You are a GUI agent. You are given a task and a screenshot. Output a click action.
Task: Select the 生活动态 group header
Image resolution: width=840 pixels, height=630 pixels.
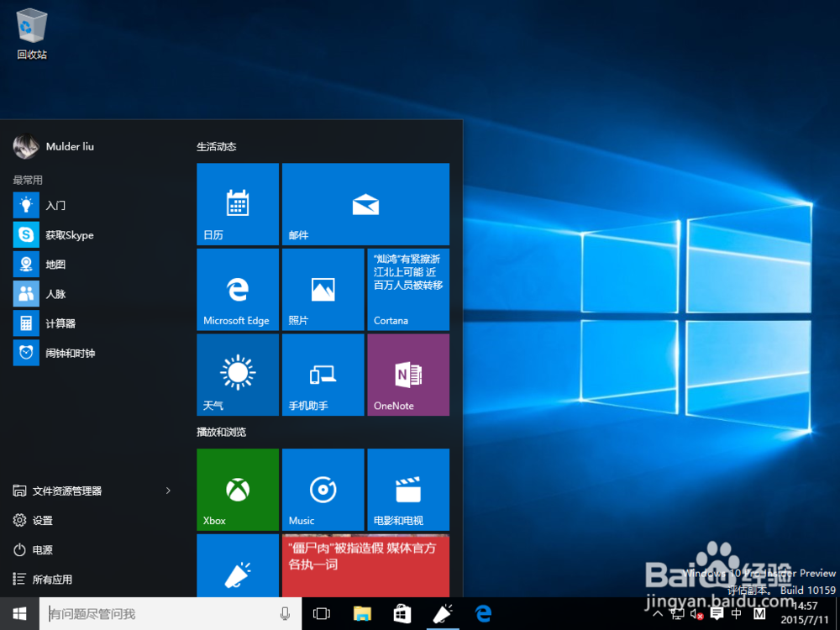tap(217, 147)
